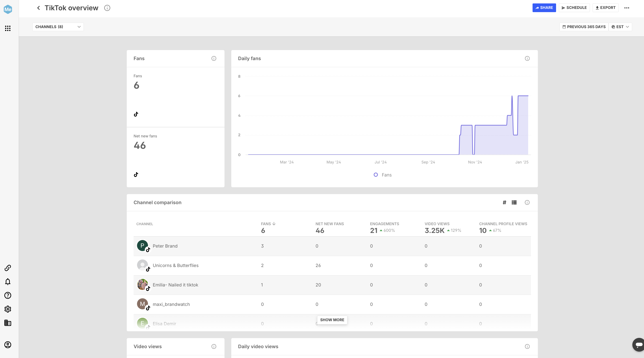
Task: Click info icon on Fans card
Action: (x=214, y=59)
